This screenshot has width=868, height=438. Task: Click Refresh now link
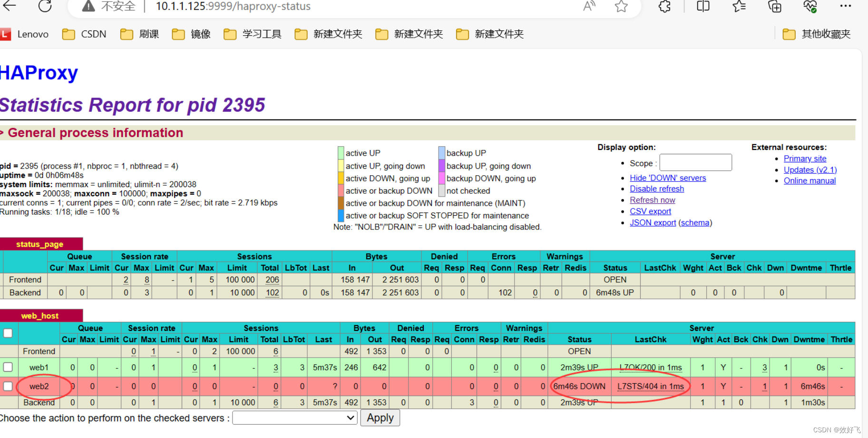click(652, 200)
